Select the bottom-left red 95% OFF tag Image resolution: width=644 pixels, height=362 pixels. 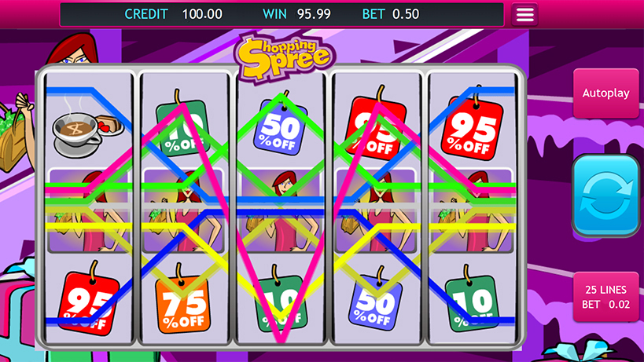(x=88, y=299)
